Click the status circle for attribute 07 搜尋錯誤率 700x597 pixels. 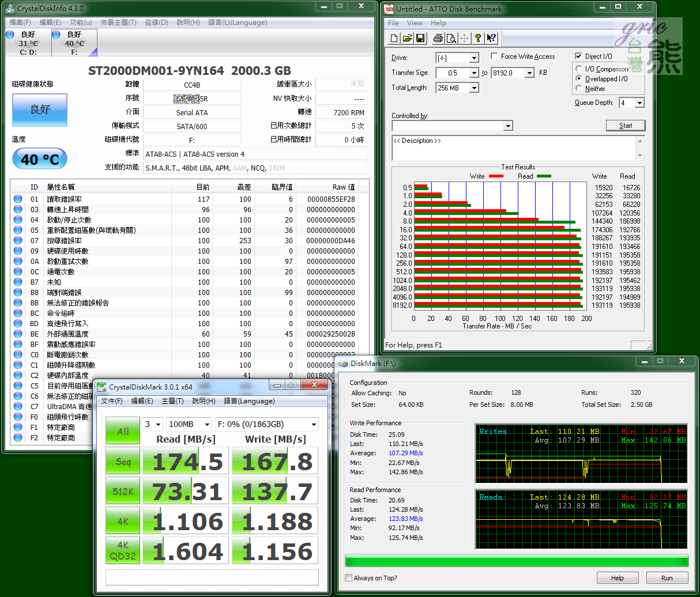click(x=18, y=241)
